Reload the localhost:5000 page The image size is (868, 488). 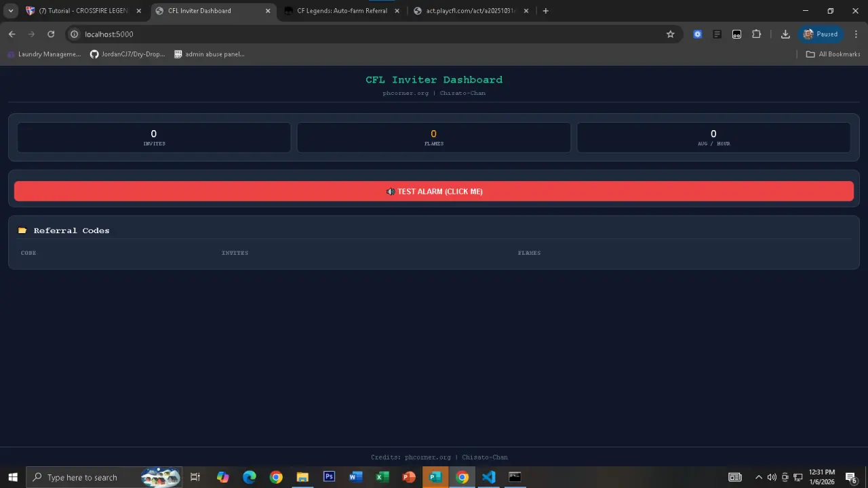(51, 34)
